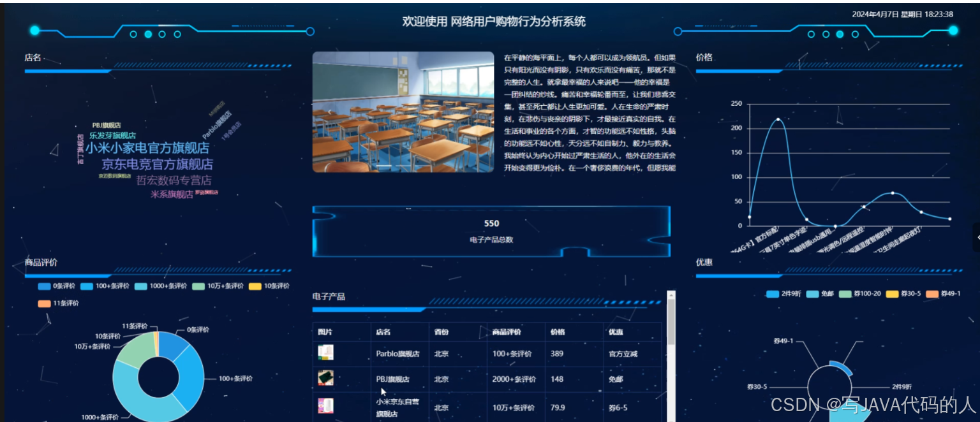Toggle the "2件9折" legend item
980x422 pixels.
tap(783, 294)
